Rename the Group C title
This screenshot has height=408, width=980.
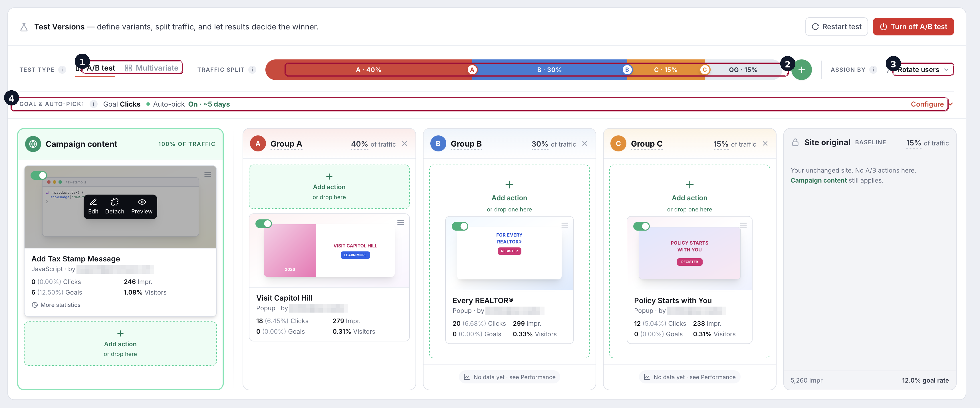point(646,144)
